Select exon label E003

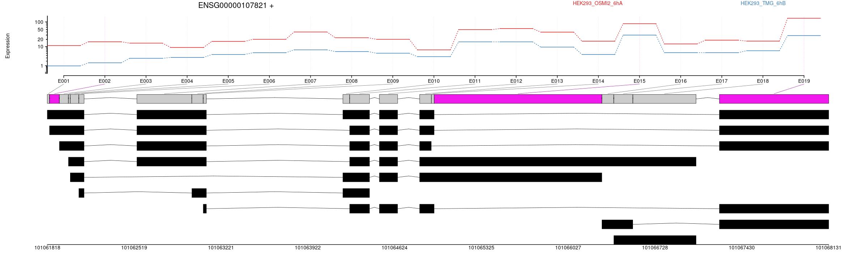(x=146, y=81)
